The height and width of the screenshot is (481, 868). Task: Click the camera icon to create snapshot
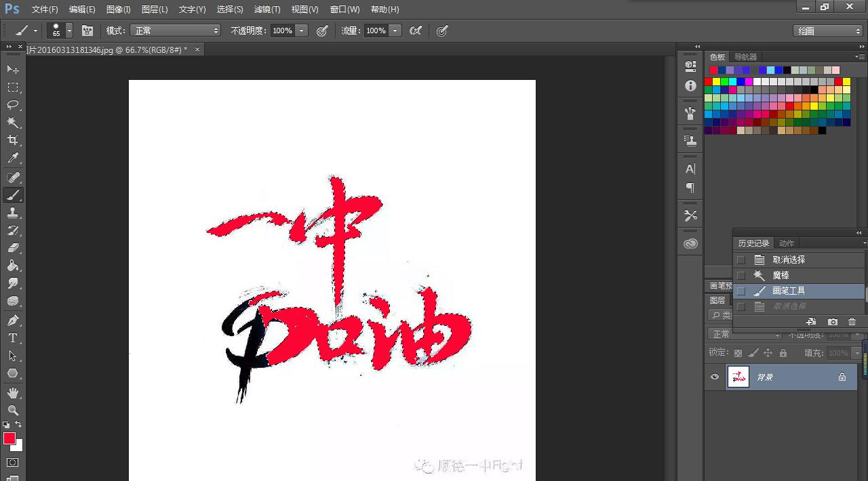[833, 322]
